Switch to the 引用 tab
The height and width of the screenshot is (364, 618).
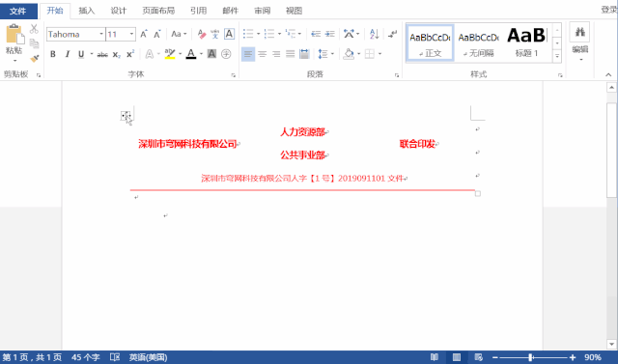click(198, 11)
